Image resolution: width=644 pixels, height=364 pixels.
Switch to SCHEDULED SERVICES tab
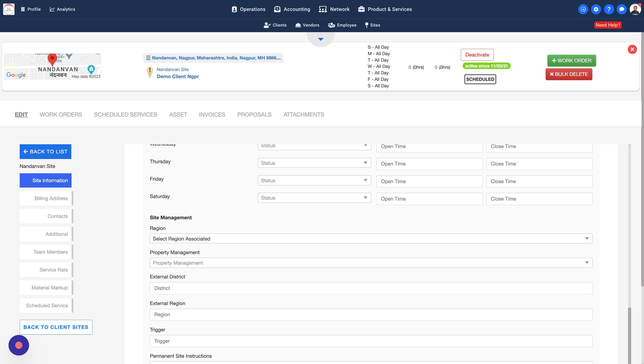125,115
